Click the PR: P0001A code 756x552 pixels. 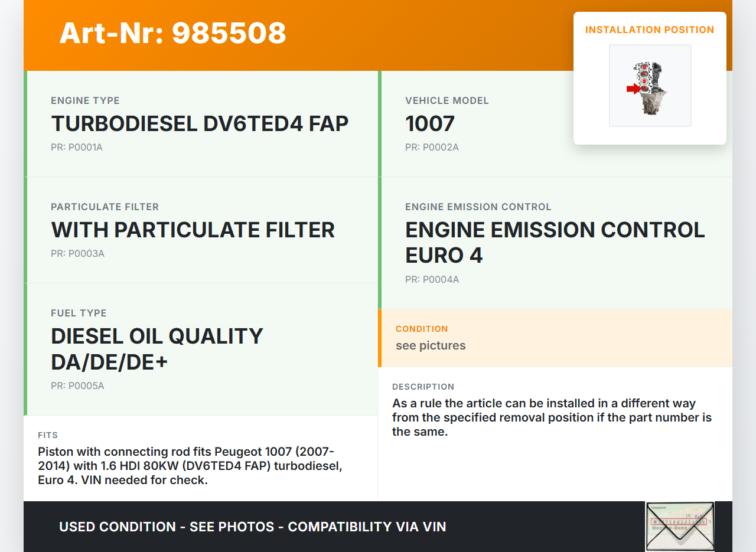(77, 147)
